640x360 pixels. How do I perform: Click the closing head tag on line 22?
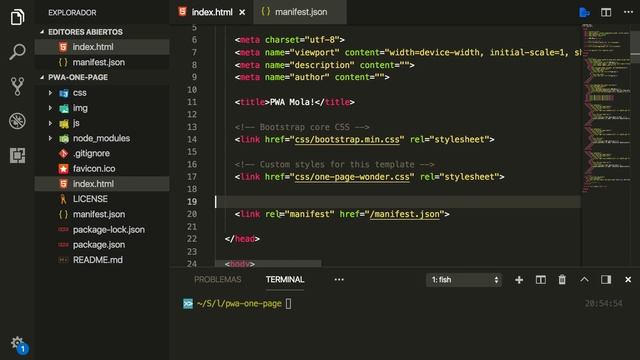(242, 239)
